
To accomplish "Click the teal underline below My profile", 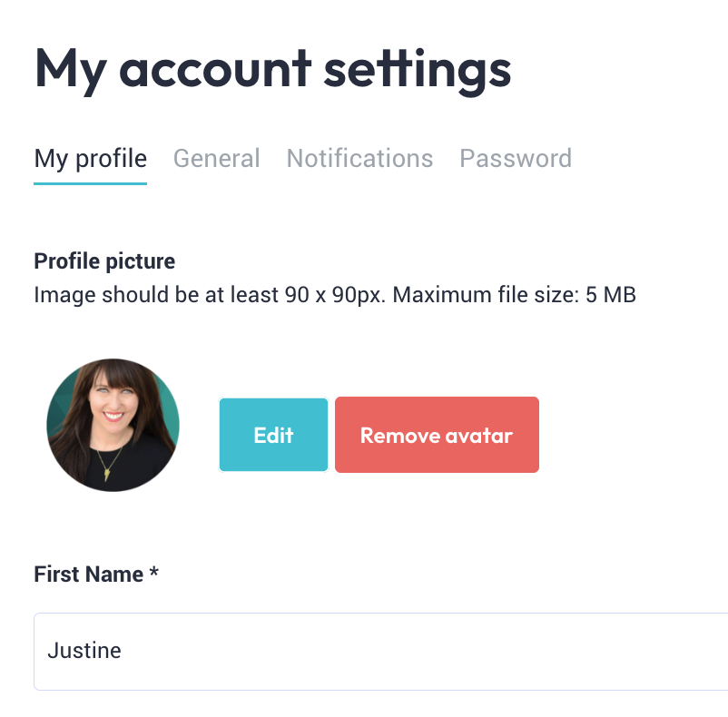I will [x=91, y=183].
